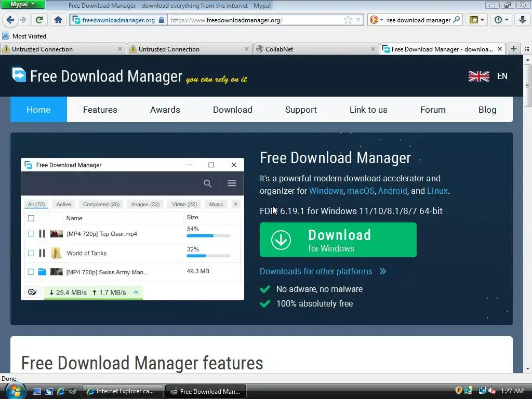Bookmark this page with the star icon
The height and width of the screenshot is (399, 532).
tap(348, 20)
